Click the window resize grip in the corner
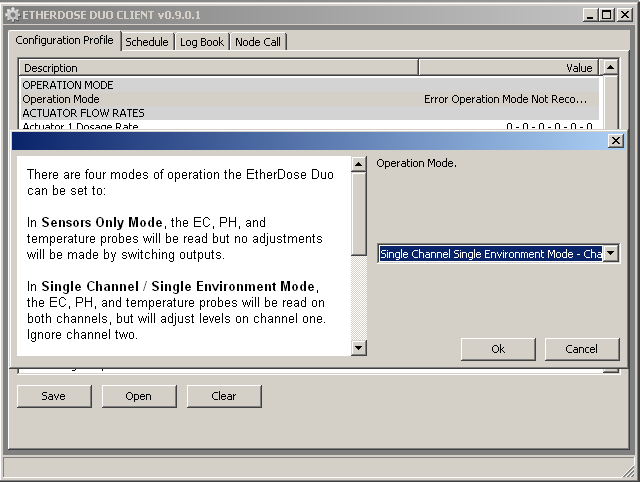The height and width of the screenshot is (482, 640). coord(631,472)
